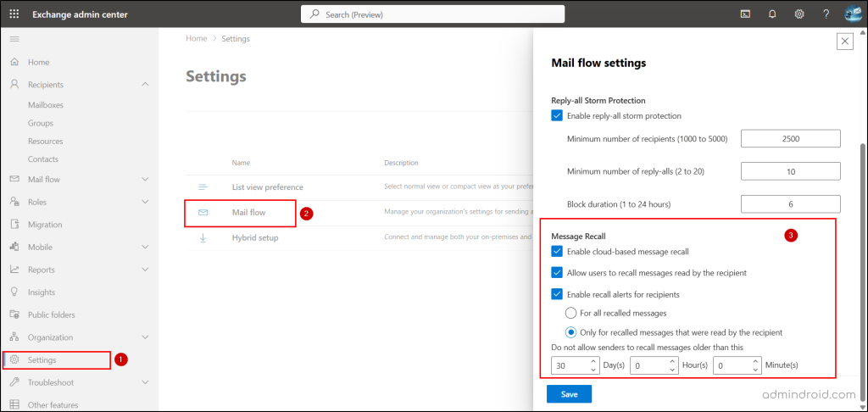Open the help question mark icon
This screenshot has width=868, height=412.
[x=826, y=14]
